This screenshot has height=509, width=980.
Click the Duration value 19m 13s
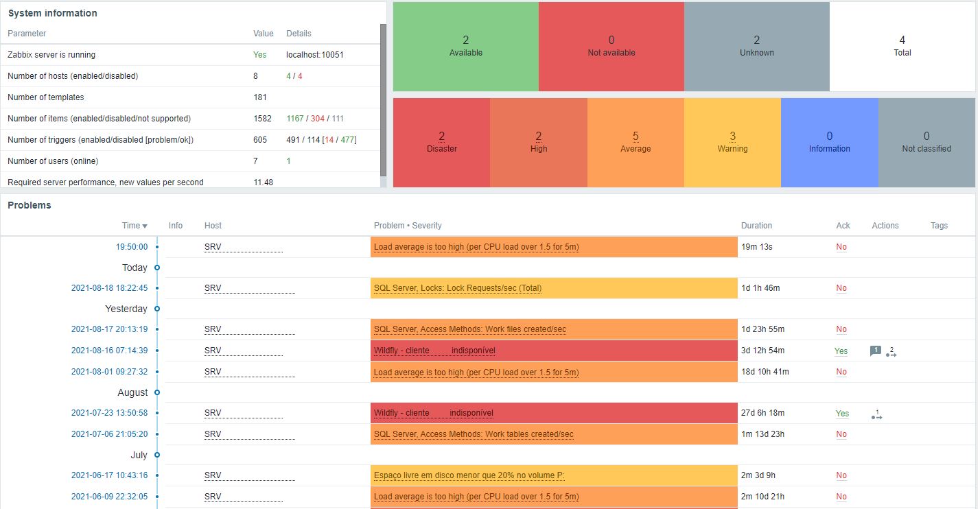(757, 247)
